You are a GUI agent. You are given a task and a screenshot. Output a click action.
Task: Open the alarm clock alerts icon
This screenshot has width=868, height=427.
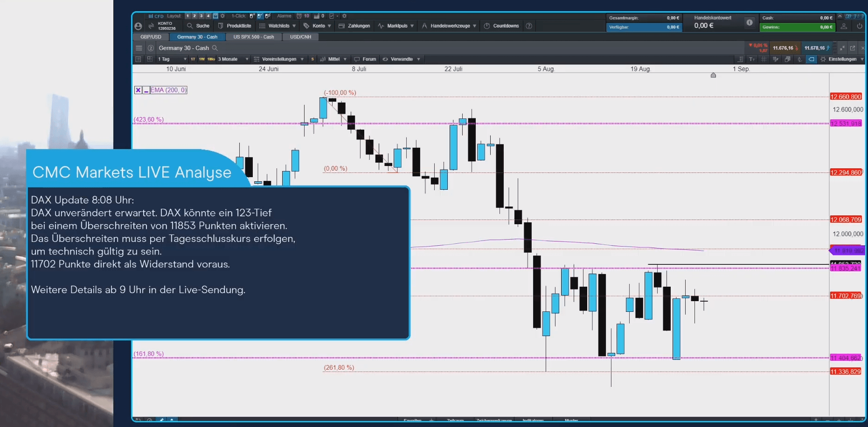(x=299, y=16)
